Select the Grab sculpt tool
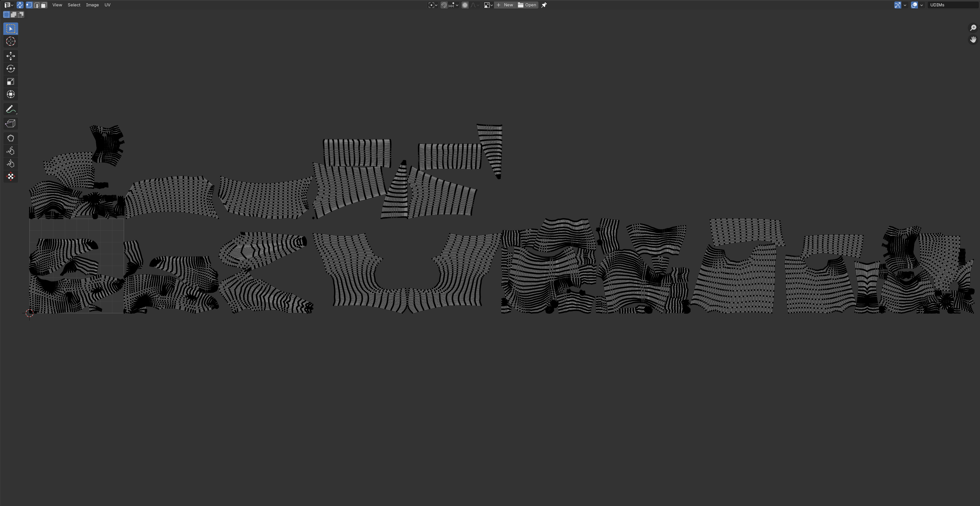Viewport: 980px width, 506px height. pyautogui.click(x=11, y=138)
